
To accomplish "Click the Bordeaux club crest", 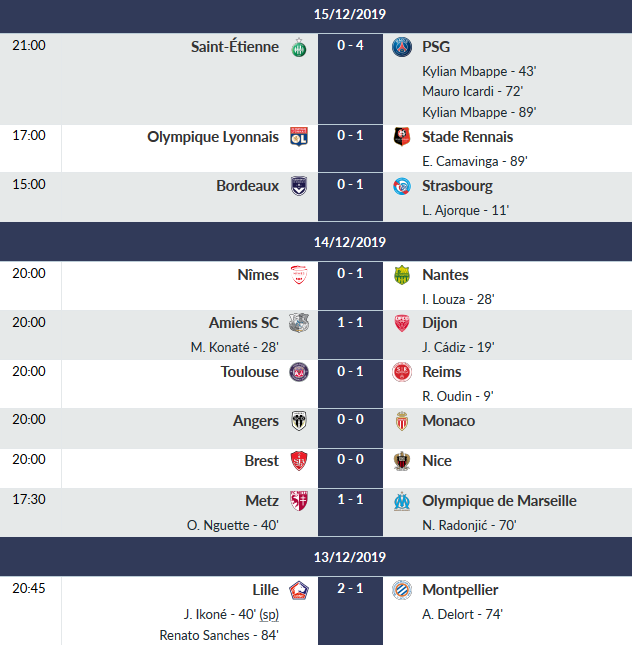I will (298, 187).
